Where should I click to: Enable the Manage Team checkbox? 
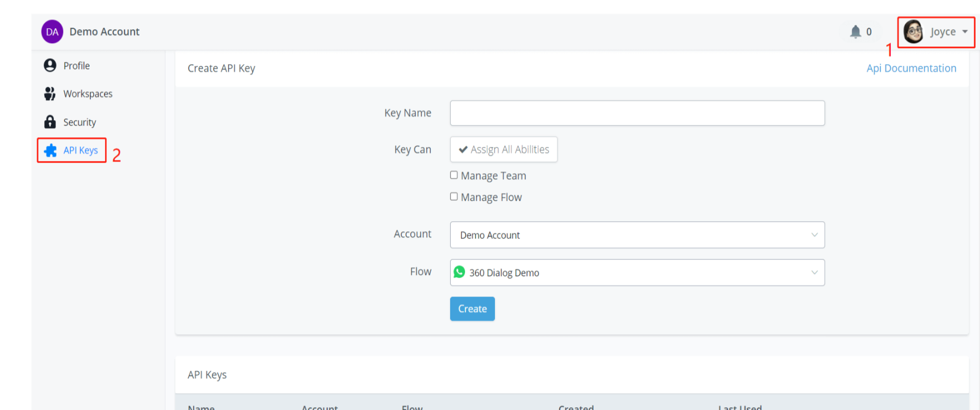pos(454,175)
